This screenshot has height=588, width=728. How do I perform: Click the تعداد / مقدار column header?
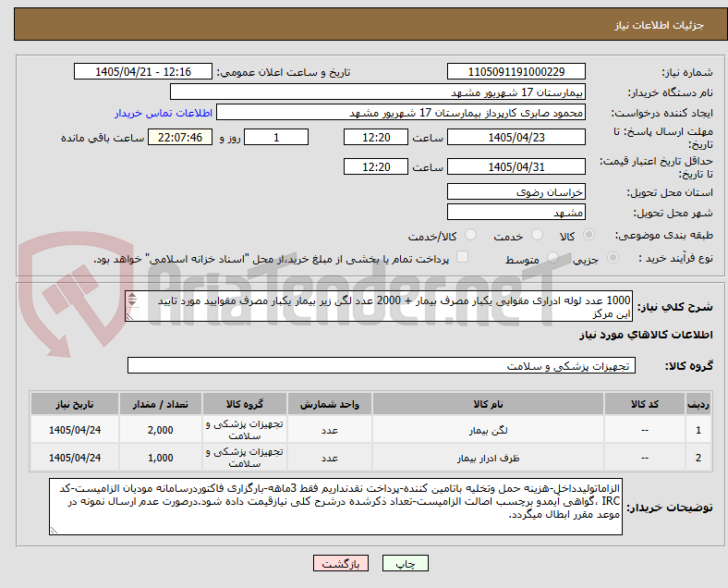click(x=161, y=404)
